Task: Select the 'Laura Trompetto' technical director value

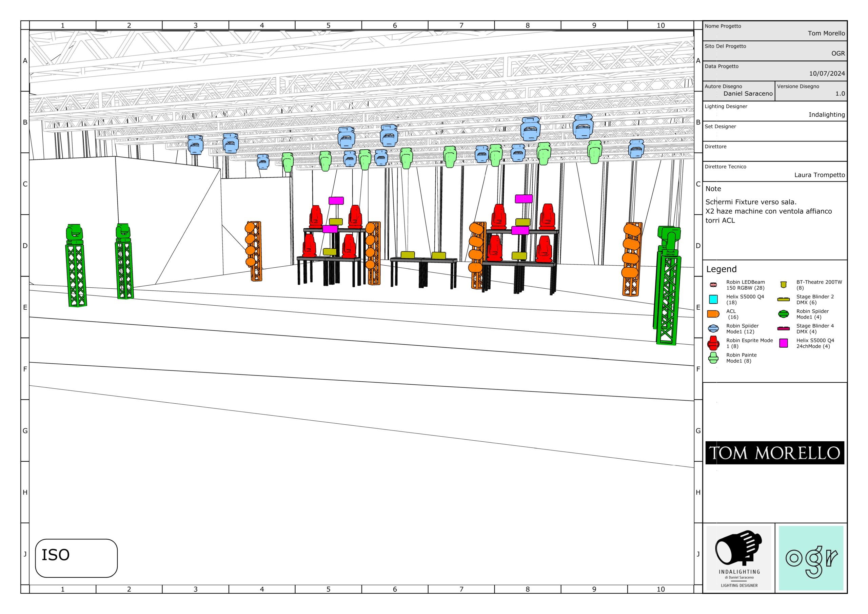Action: tap(819, 175)
